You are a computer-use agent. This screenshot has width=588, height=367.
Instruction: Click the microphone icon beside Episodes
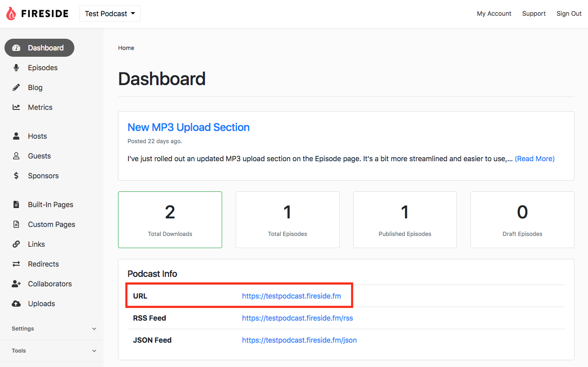16,68
